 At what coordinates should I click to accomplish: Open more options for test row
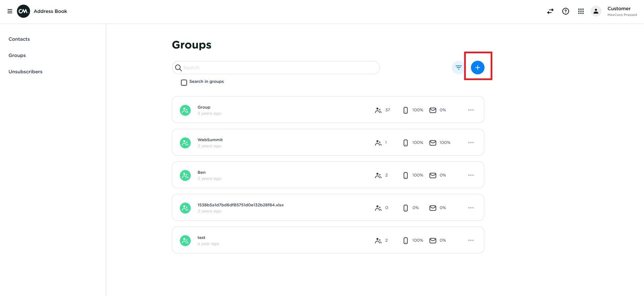tap(471, 240)
